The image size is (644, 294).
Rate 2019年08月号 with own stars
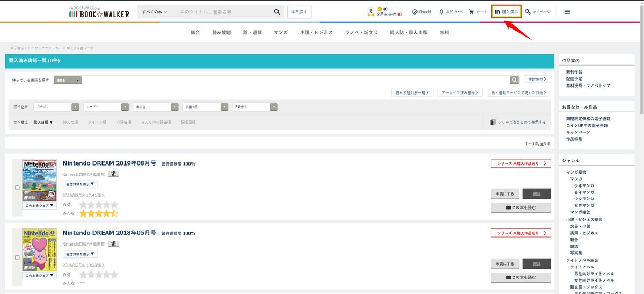(x=99, y=205)
